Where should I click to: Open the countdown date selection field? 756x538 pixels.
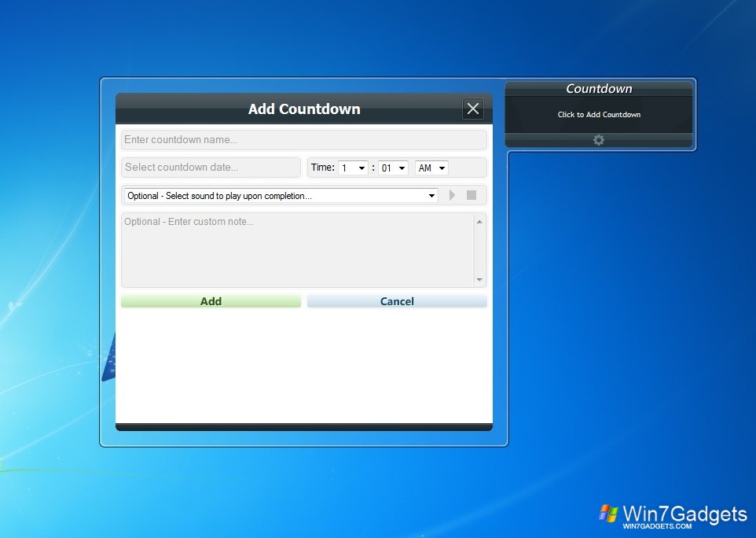coord(210,168)
